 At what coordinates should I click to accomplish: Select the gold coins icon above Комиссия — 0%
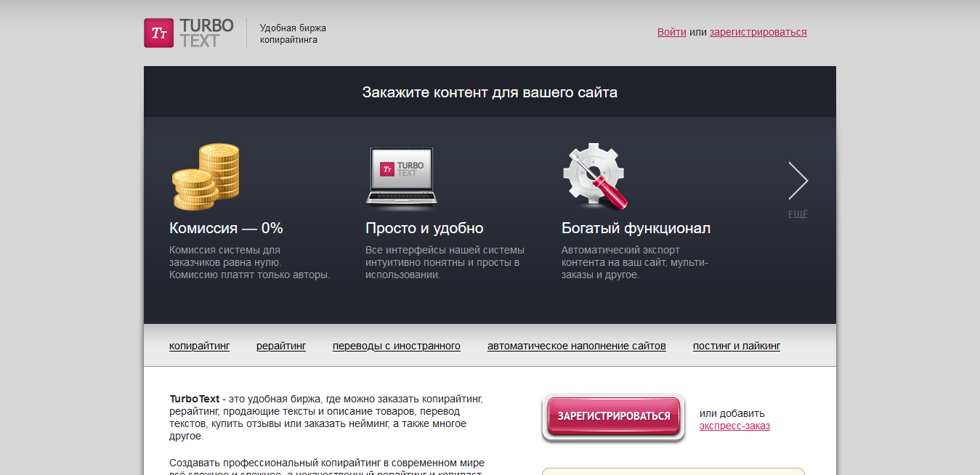point(205,176)
